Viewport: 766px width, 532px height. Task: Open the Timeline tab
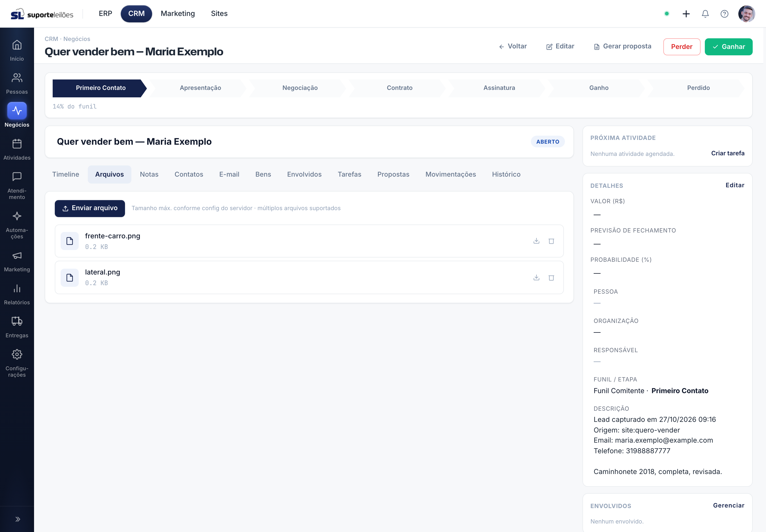point(66,174)
